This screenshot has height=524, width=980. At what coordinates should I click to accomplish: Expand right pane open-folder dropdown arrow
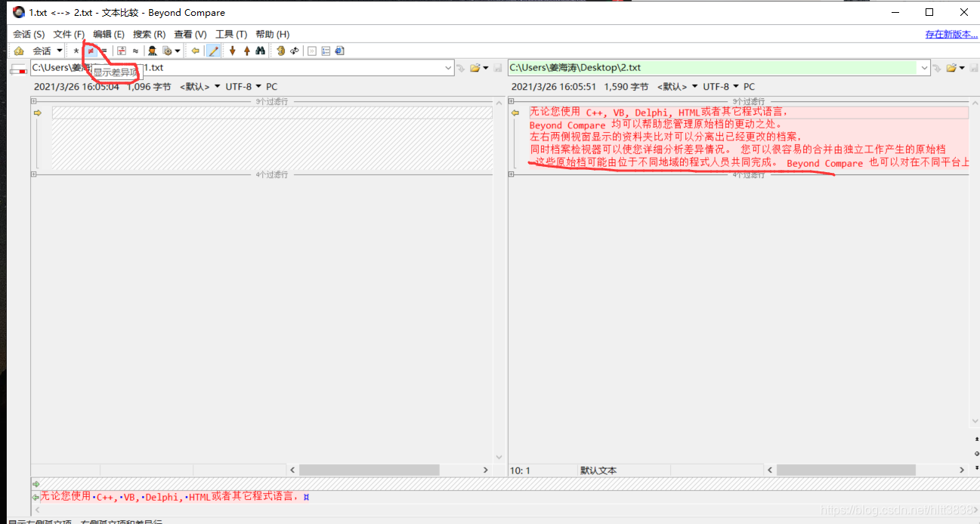pos(962,68)
